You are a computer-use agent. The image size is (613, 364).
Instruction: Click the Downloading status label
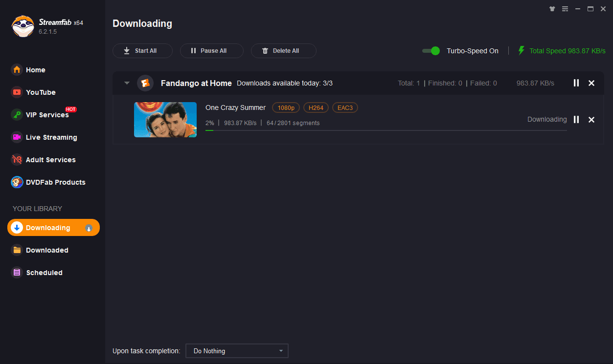pos(547,119)
